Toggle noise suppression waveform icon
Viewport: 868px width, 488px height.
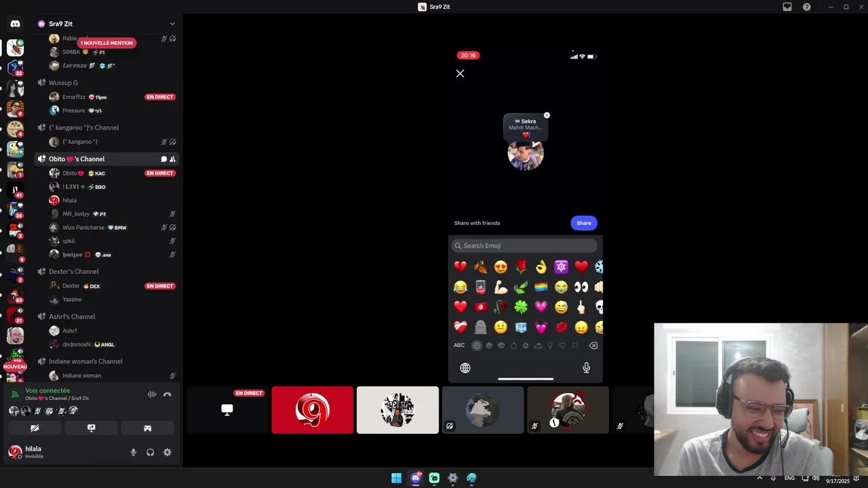click(152, 394)
